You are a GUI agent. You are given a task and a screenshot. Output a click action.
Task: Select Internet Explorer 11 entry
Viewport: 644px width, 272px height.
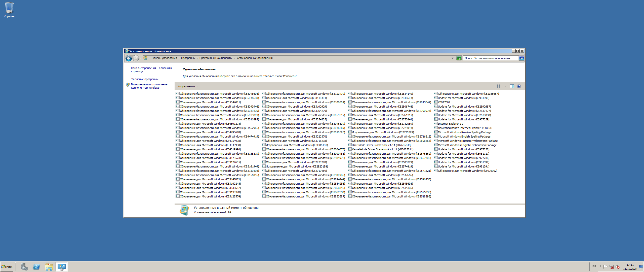click(448, 124)
